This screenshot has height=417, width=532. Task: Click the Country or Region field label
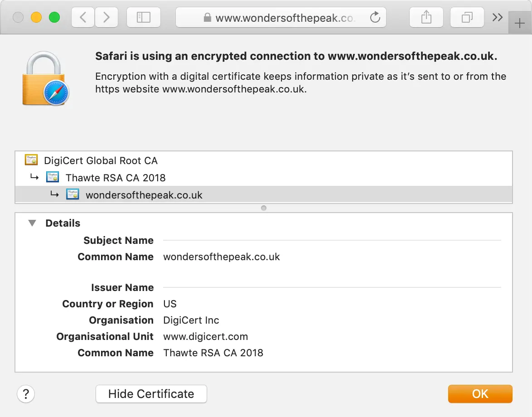coord(108,304)
